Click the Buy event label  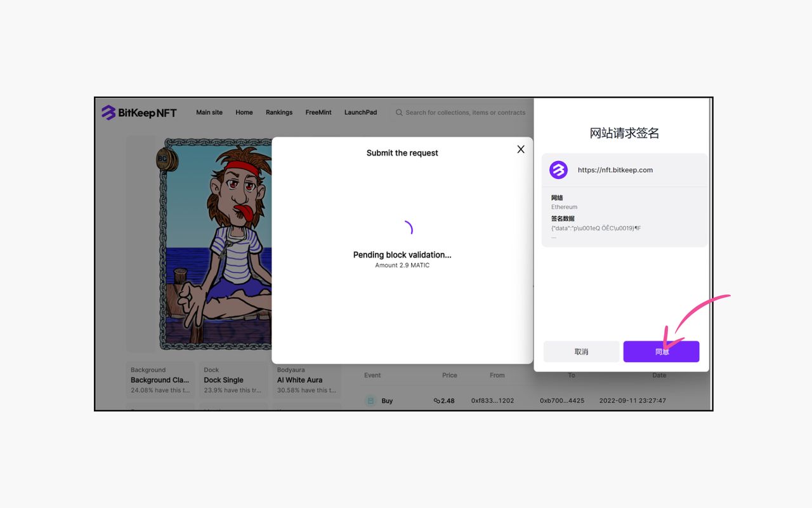point(387,401)
